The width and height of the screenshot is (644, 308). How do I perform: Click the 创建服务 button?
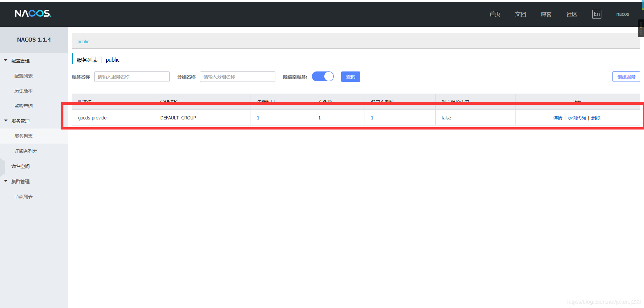626,76
